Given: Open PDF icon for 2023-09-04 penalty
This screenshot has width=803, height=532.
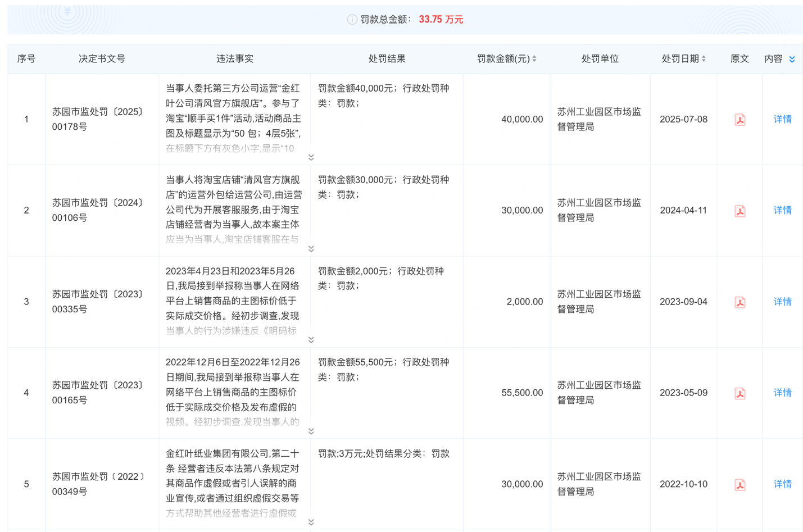Looking at the screenshot, I should (x=740, y=302).
